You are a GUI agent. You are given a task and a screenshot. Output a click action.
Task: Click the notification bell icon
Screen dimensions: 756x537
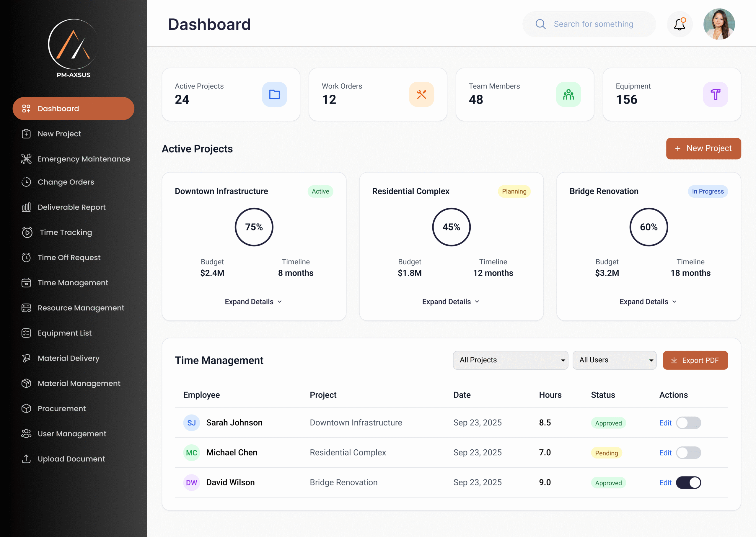pos(679,24)
